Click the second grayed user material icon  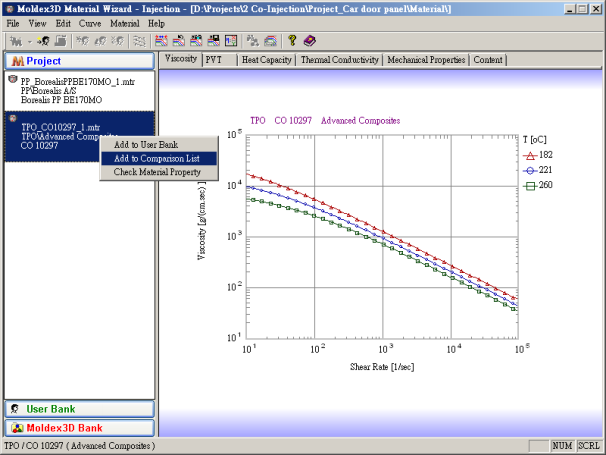click(x=100, y=41)
